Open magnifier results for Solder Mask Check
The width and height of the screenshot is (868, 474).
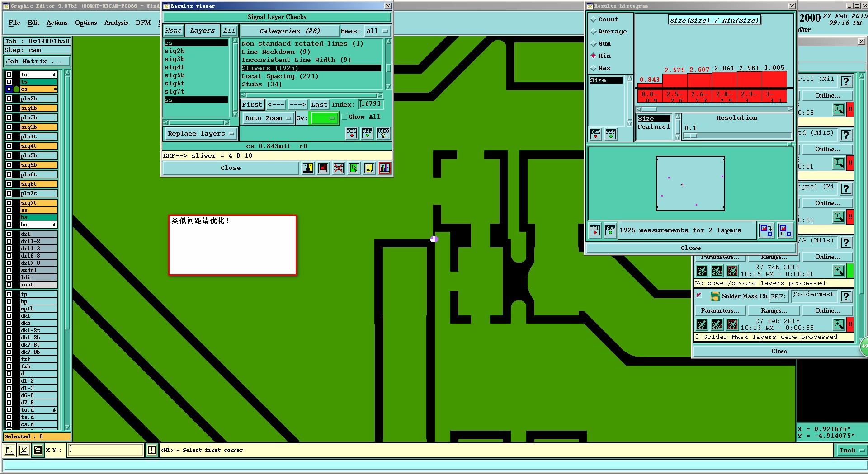click(x=839, y=324)
